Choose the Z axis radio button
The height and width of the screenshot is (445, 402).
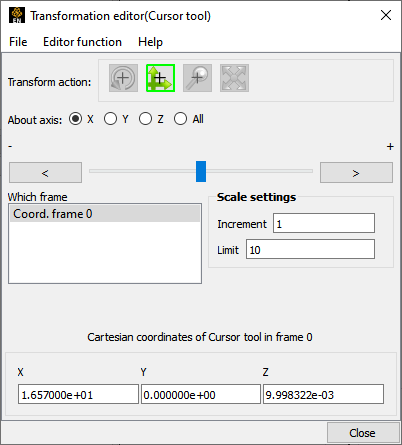(146, 119)
